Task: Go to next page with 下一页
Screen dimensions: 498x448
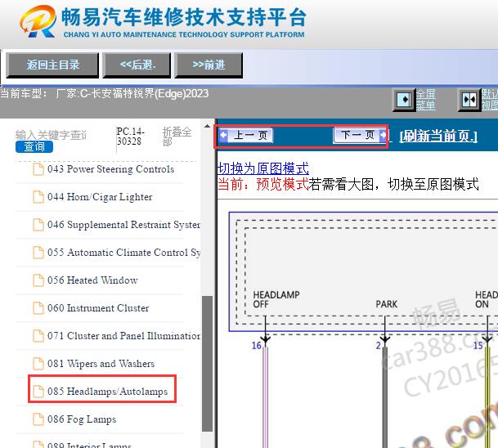Action: pos(360,136)
